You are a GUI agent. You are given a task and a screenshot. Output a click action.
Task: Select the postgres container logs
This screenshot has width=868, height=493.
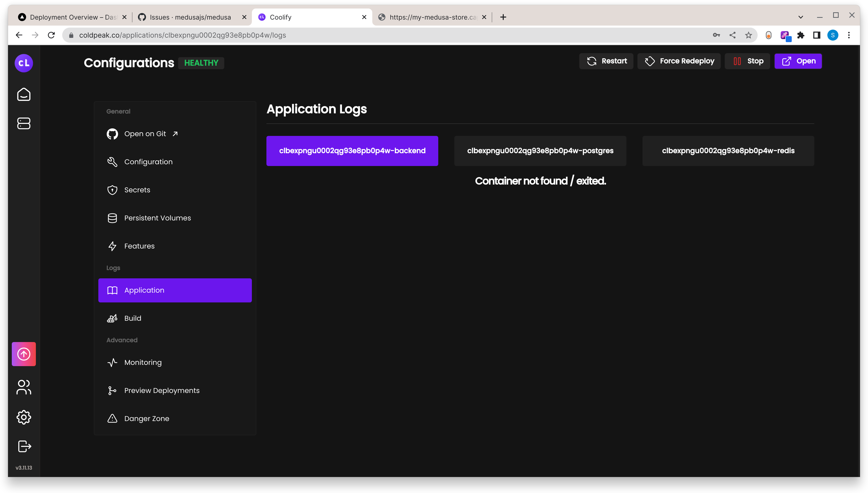pyautogui.click(x=540, y=151)
